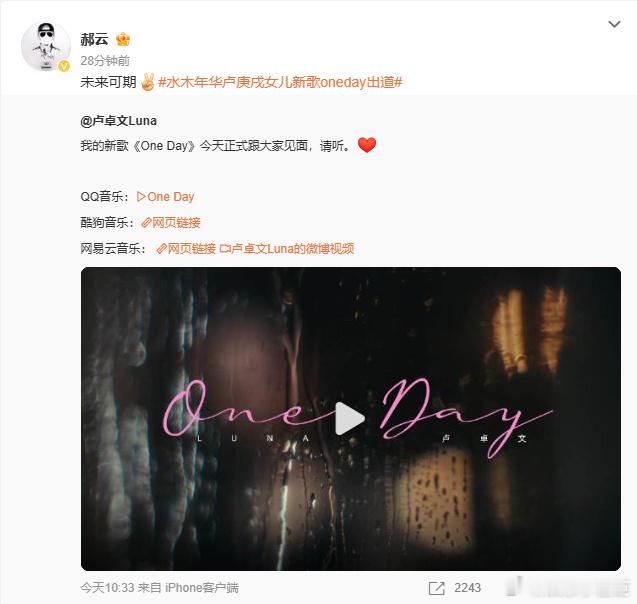
Task: Open the #水木年华卢庚戌女儿新歌oneday出道# hashtag
Action: pyautogui.click(x=280, y=82)
